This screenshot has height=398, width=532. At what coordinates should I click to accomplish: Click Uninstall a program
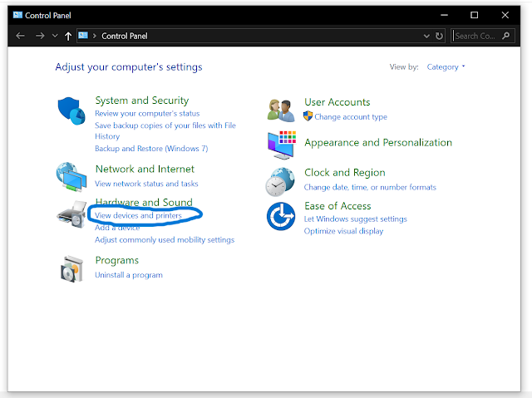pyautogui.click(x=129, y=274)
